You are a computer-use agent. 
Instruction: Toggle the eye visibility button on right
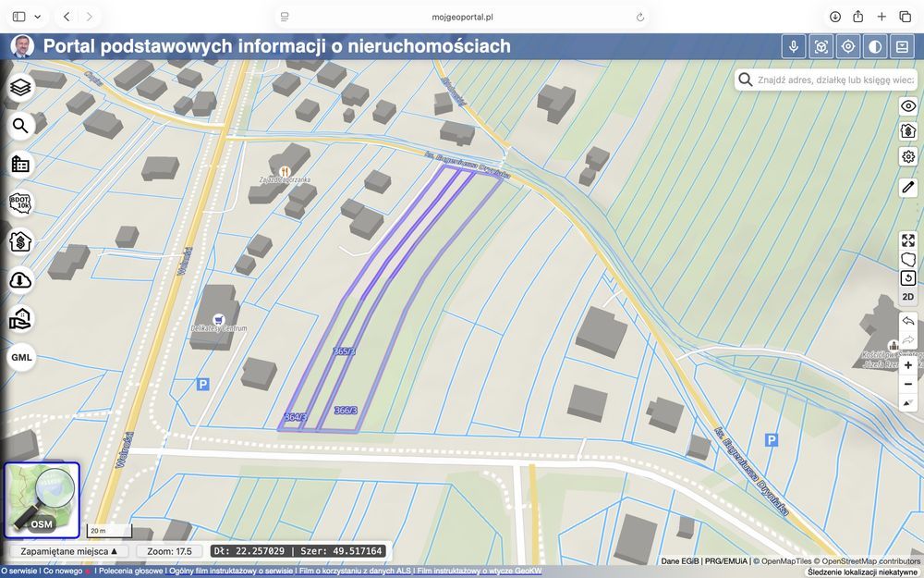[908, 106]
